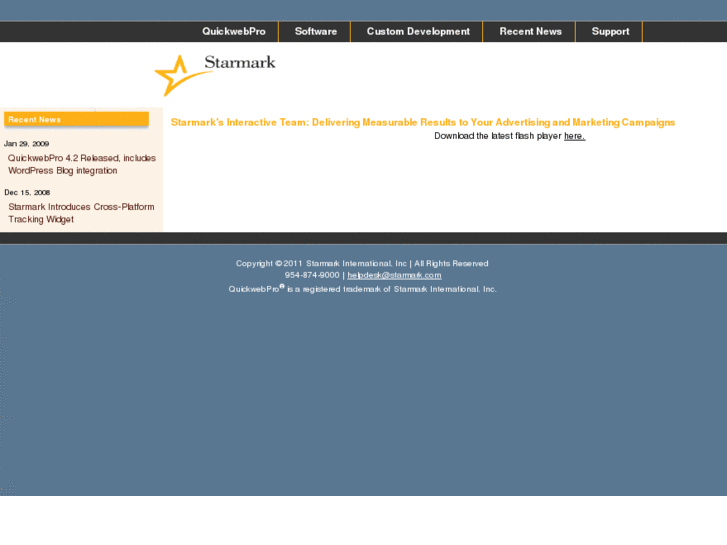Screen dimensions: 727x545
Task: Open the Support navigation item
Action: 610,32
